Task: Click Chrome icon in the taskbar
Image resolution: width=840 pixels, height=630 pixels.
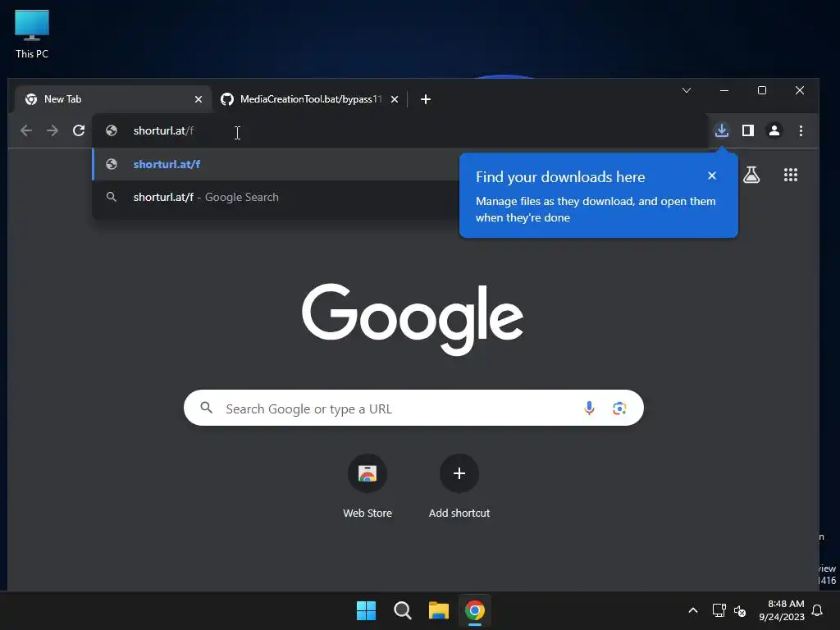Action: 475,610
